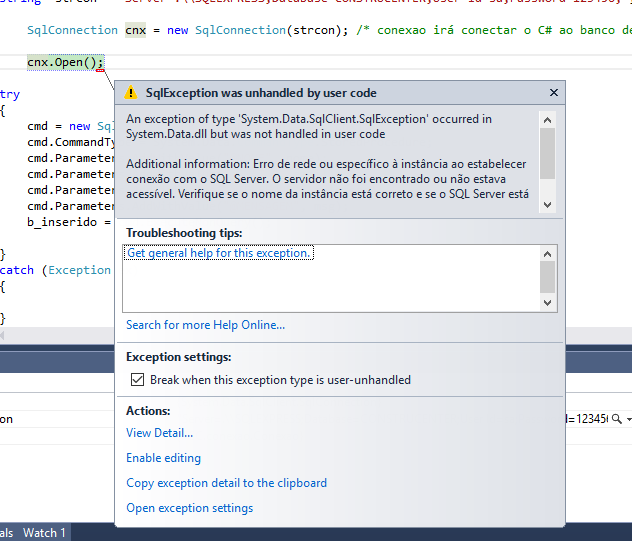Click the Troubleshooting tips scrollbar thumb

[x=547, y=277]
